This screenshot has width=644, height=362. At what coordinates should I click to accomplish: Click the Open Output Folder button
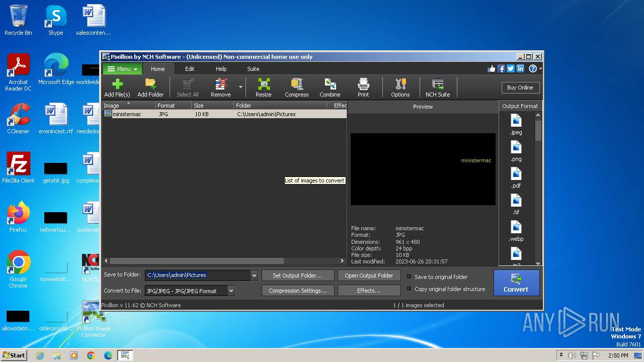369,276
